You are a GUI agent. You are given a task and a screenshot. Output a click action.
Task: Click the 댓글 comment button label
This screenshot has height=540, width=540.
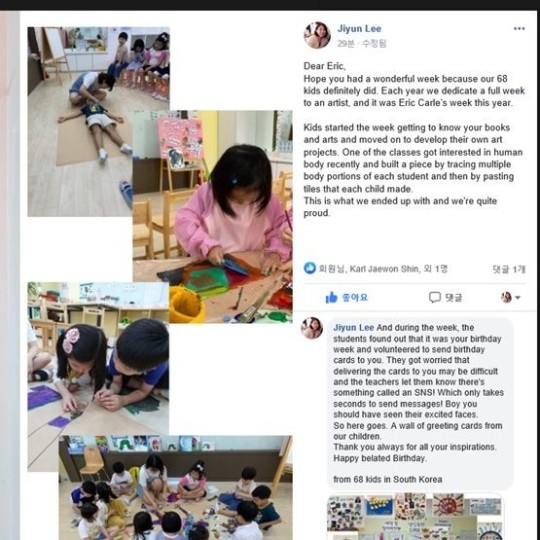tap(453, 298)
